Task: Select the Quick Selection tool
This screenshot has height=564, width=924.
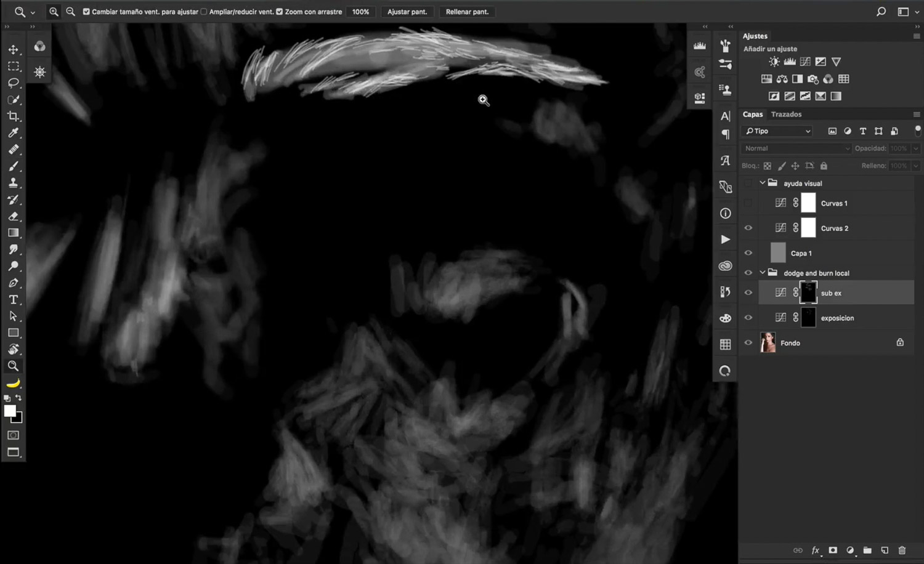Action: coord(13,99)
